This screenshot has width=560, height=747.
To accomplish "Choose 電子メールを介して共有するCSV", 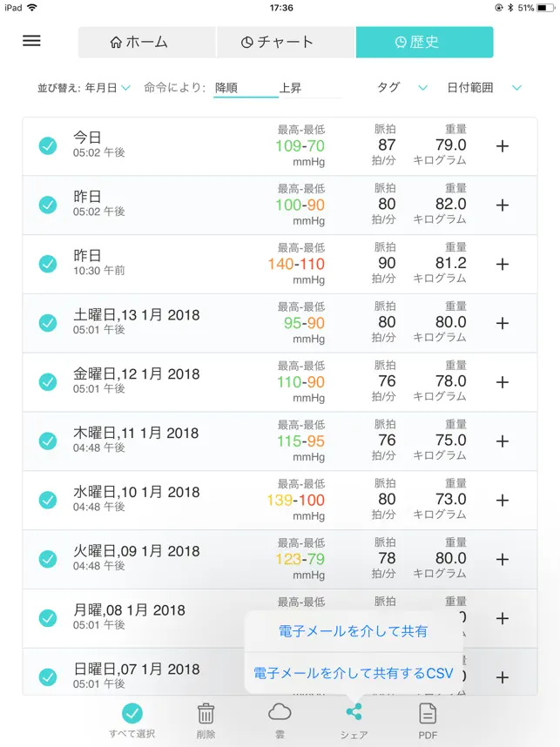I will 354,673.
